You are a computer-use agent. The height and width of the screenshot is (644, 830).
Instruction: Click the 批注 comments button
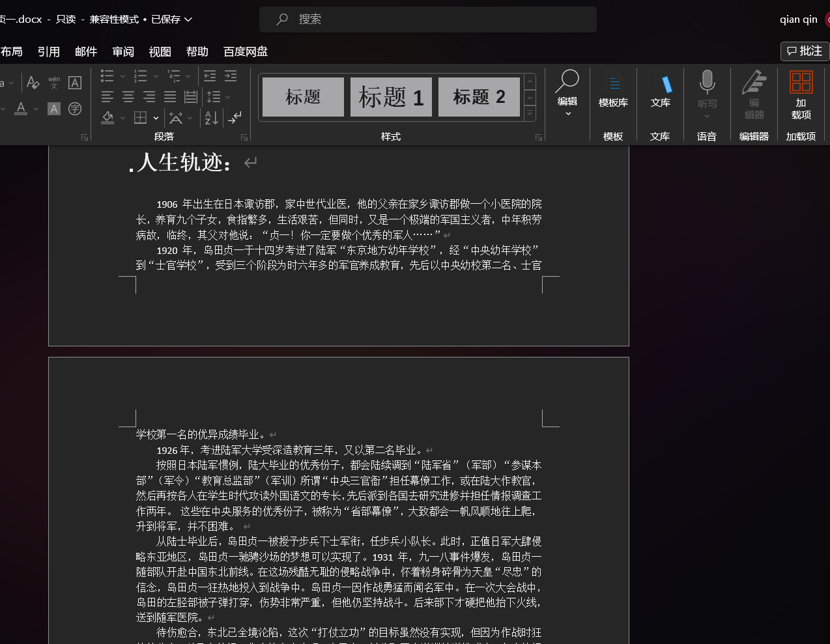coord(805,51)
